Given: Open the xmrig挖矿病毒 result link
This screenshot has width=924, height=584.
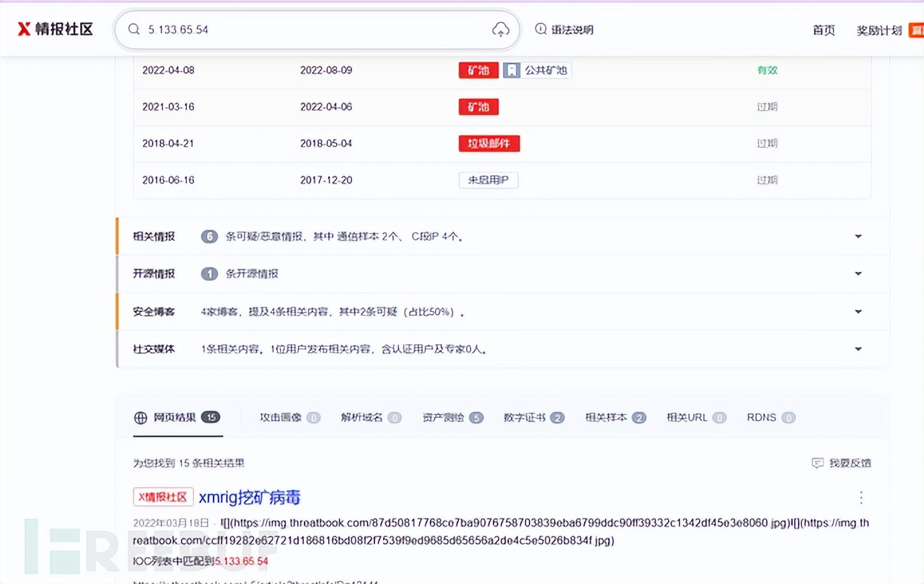Looking at the screenshot, I should (250, 498).
